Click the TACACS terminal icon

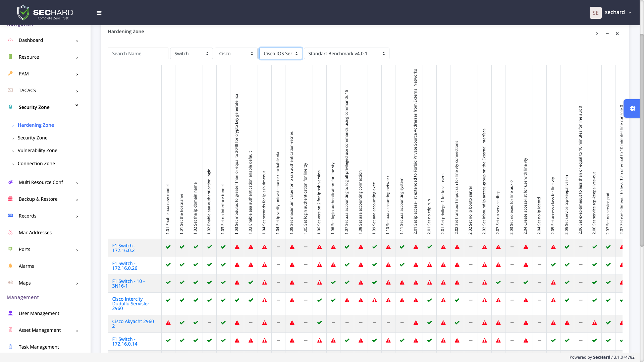[x=10, y=90]
